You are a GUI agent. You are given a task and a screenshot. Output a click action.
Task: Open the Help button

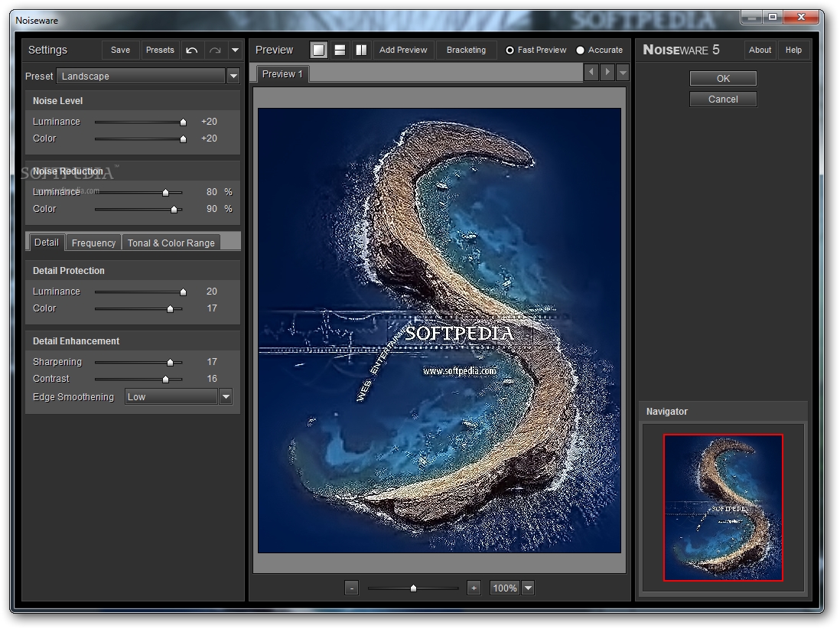(x=793, y=50)
